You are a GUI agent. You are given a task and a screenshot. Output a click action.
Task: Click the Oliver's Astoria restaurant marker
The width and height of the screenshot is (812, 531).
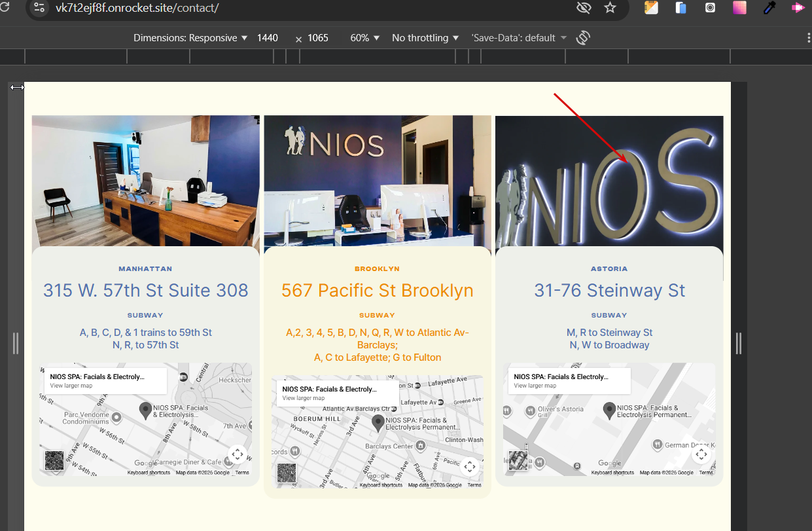[529, 412]
